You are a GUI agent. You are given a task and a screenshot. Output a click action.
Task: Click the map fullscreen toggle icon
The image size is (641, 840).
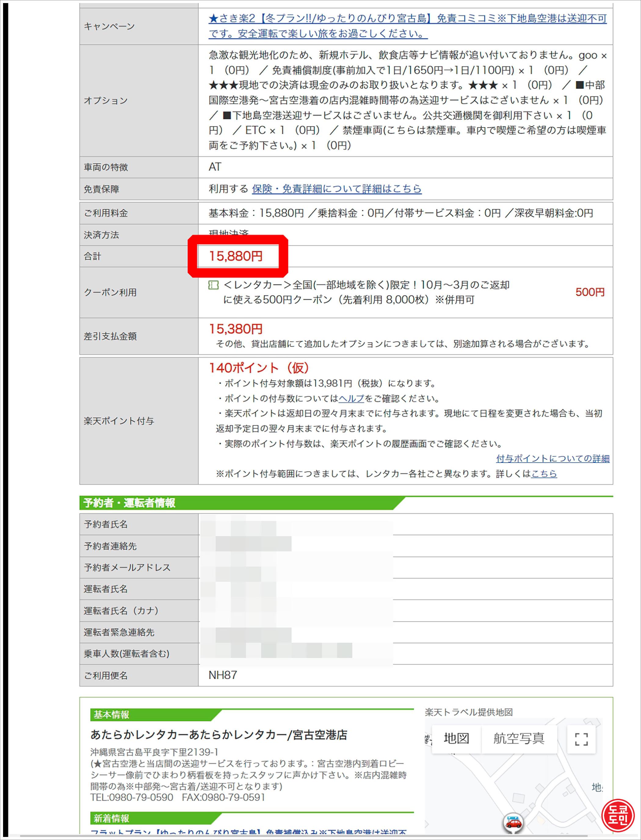point(581,739)
